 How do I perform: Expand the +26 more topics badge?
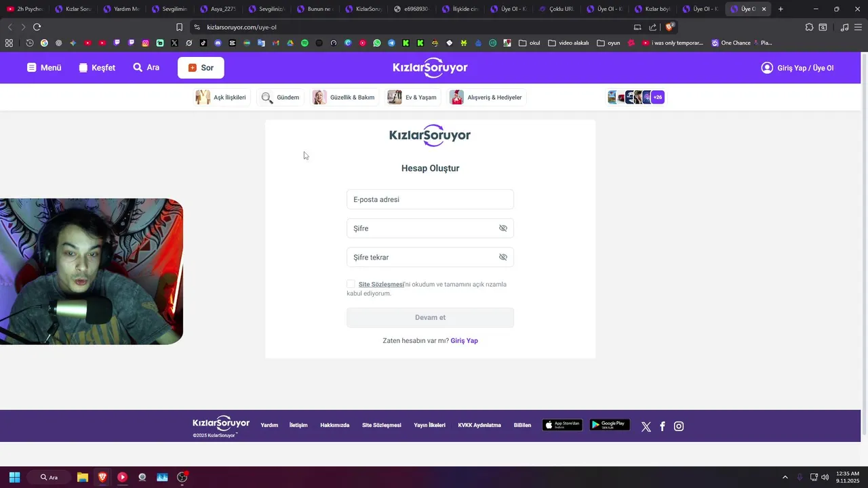(x=658, y=98)
